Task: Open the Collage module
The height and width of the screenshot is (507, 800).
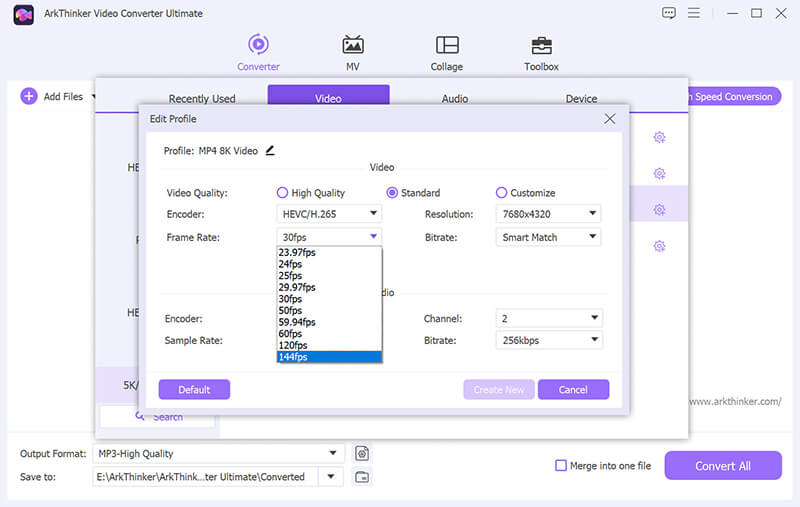Action: (447, 52)
